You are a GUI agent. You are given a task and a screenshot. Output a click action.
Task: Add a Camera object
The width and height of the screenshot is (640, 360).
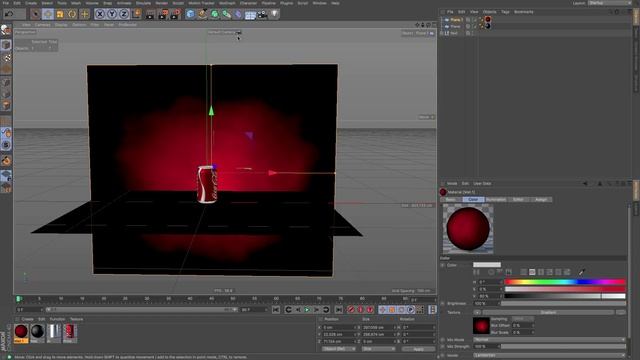(262, 15)
